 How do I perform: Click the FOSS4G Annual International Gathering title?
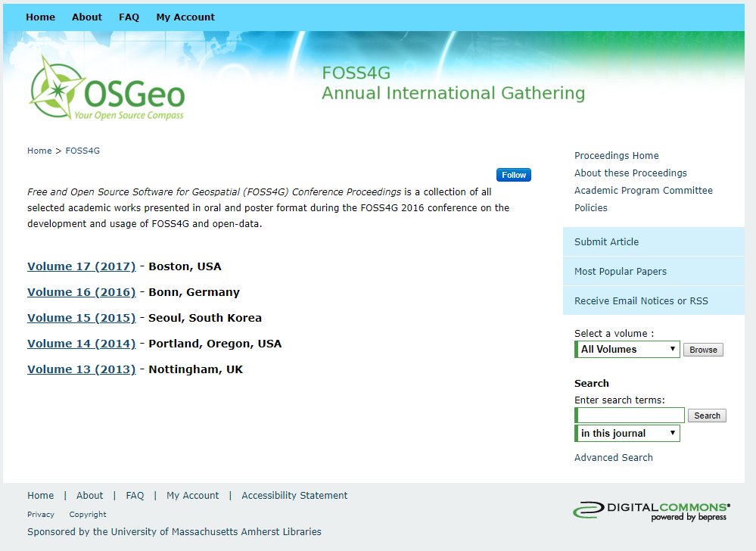pos(453,83)
